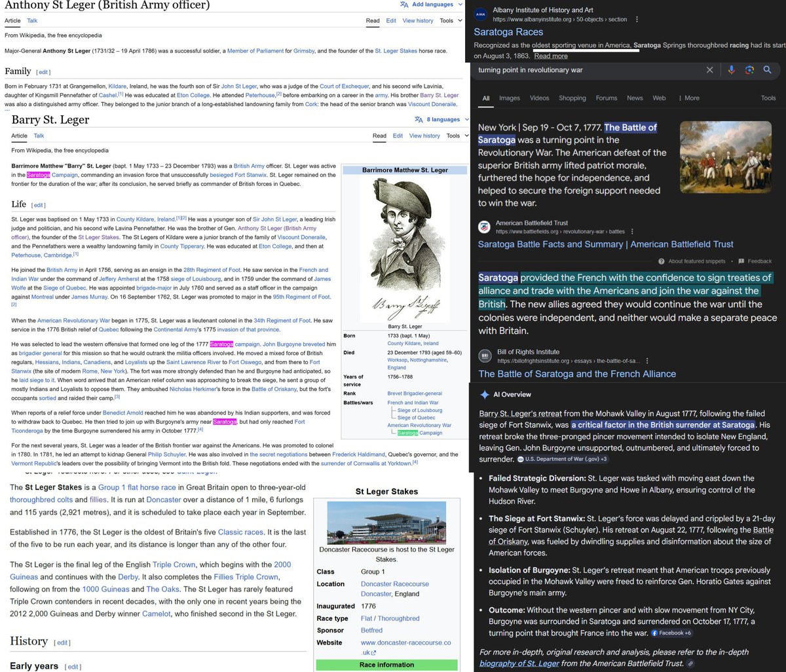Click the translate icon beside Add languages
The width and height of the screenshot is (786, 672).
point(404,5)
